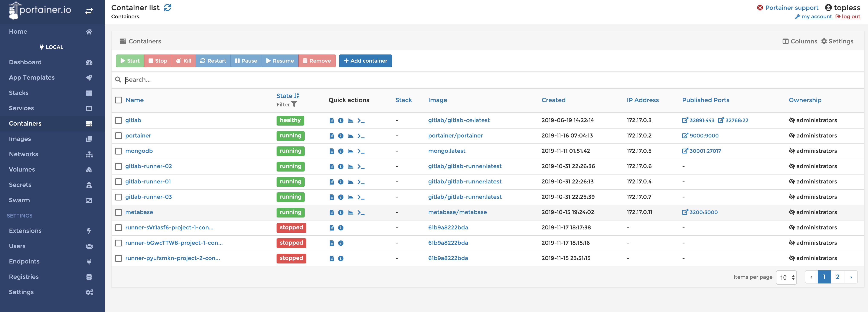Click the next page arrow

851,277
